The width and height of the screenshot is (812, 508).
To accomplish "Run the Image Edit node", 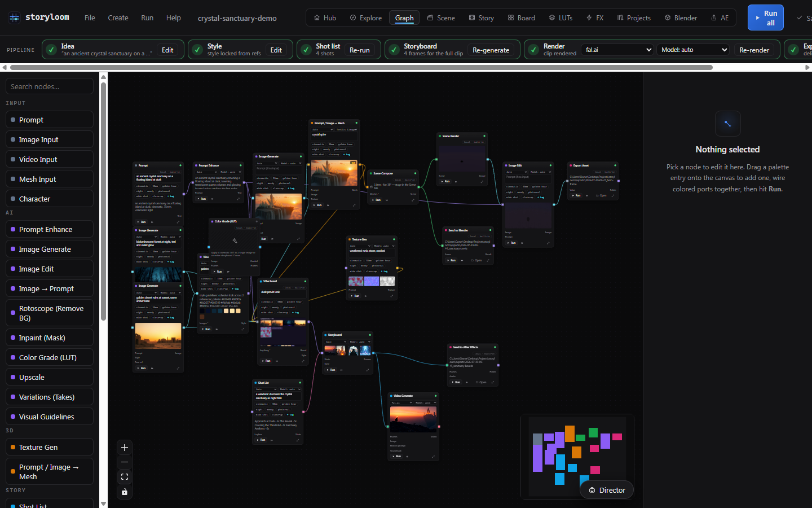I will pyautogui.click(x=511, y=243).
